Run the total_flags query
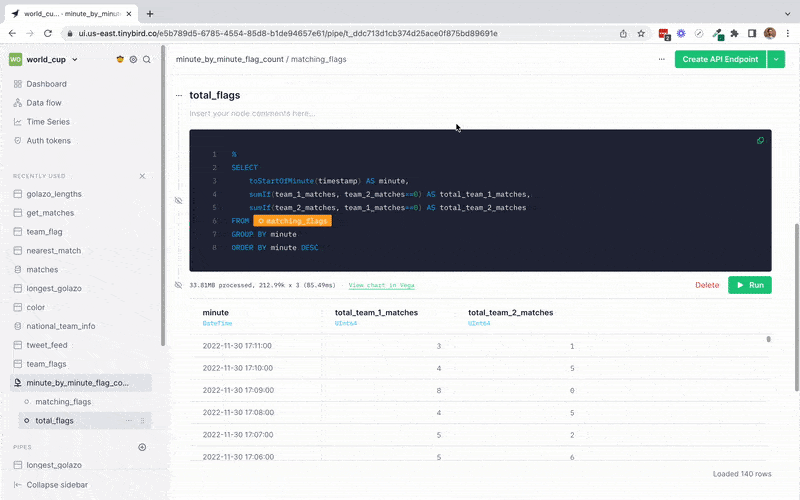The height and width of the screenshot is (500, 800). tap(749, 285)
